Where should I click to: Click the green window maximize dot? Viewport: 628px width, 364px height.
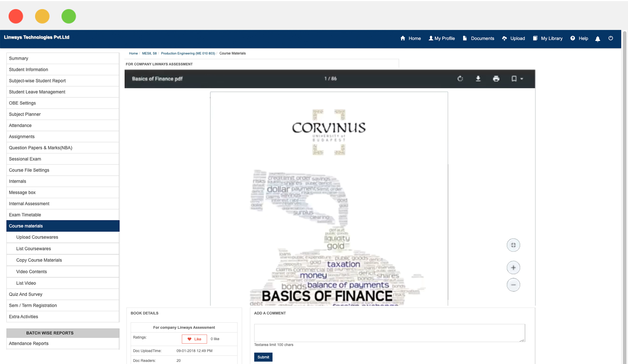(69, 16)
